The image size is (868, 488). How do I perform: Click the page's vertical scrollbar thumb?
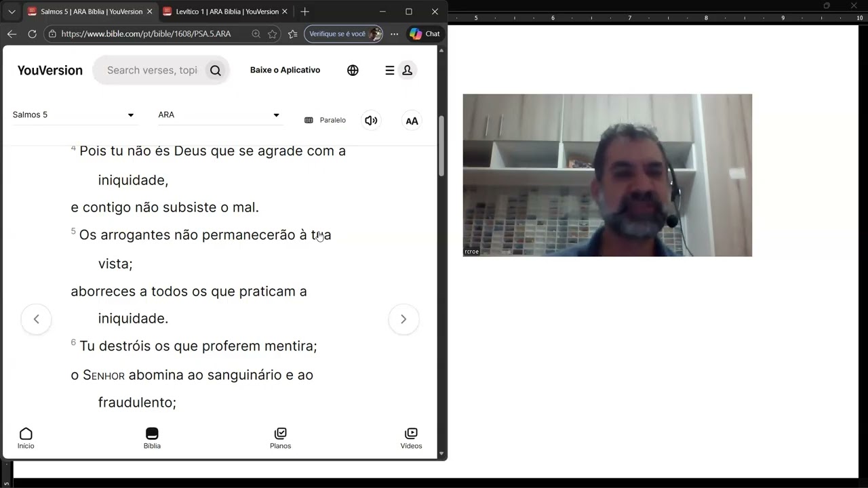coord(442,146)
